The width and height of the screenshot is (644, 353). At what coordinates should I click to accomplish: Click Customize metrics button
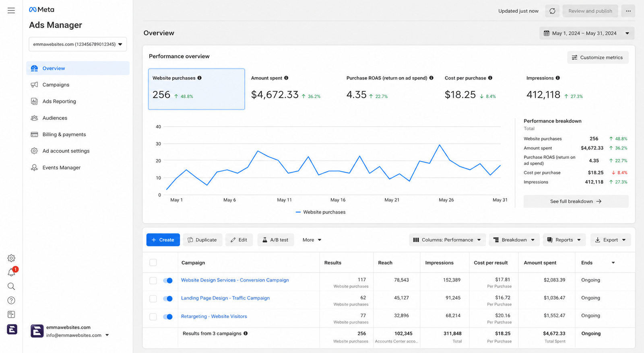pyautogui.click(x=598, y=57)
